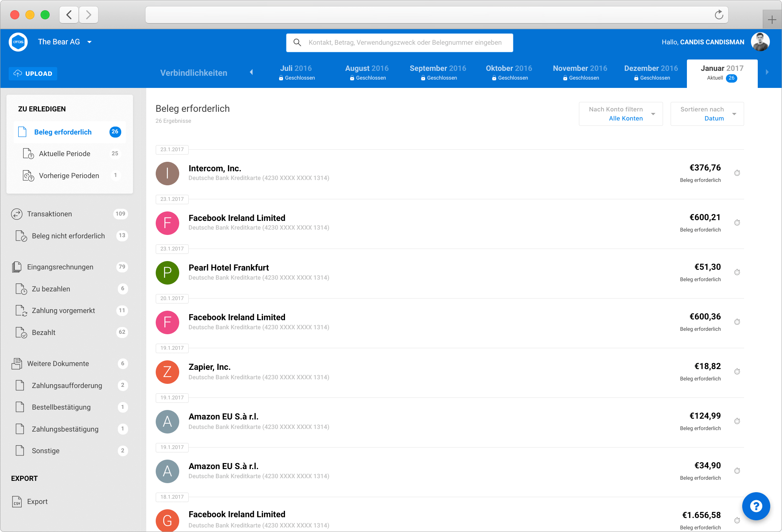Image resolution: width=782 pixels, height=532 pixels.
Task: Expand The Bear AG company dropdown
Action: pyautogui.click(x=89, y=42)
